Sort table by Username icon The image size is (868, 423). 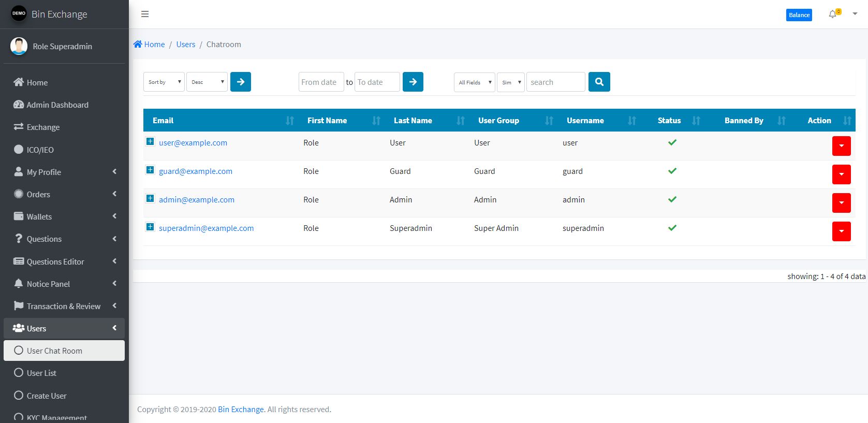click(x=632, y=121)
